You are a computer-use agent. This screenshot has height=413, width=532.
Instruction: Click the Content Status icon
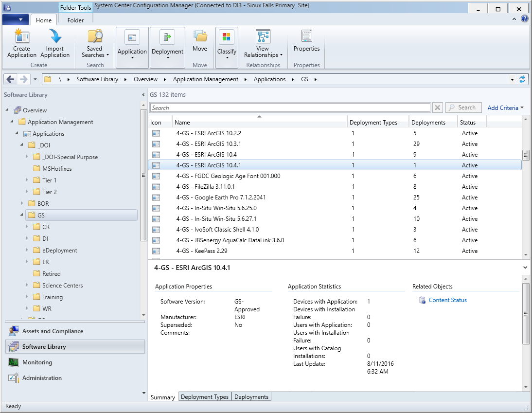point(423,300)
